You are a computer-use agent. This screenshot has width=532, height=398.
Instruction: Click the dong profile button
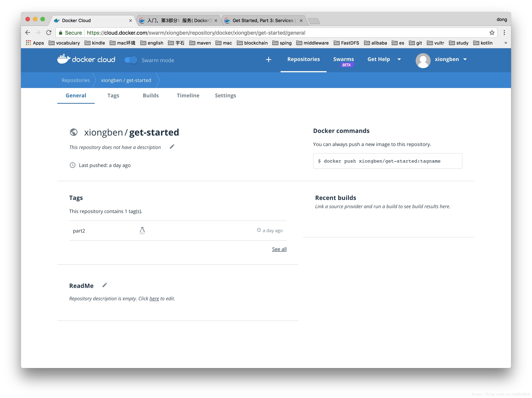click(502, 19)
